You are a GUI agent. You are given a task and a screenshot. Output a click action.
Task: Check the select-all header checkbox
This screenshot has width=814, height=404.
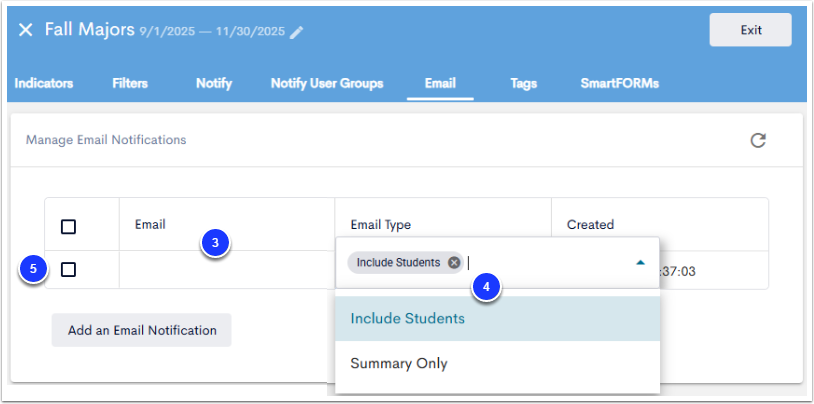tap(69, 227)
